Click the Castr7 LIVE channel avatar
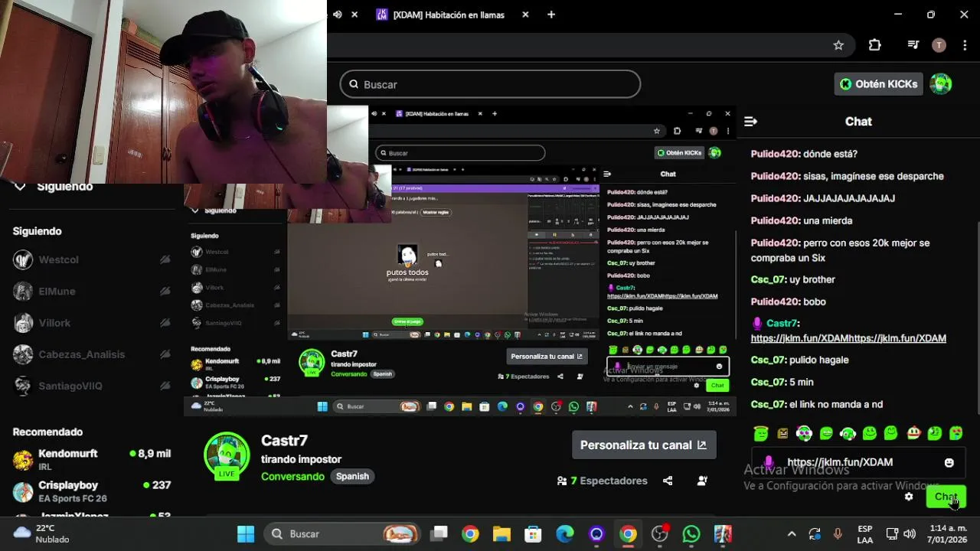The height and width of the screenshot is (551, 980). [227, 456]
